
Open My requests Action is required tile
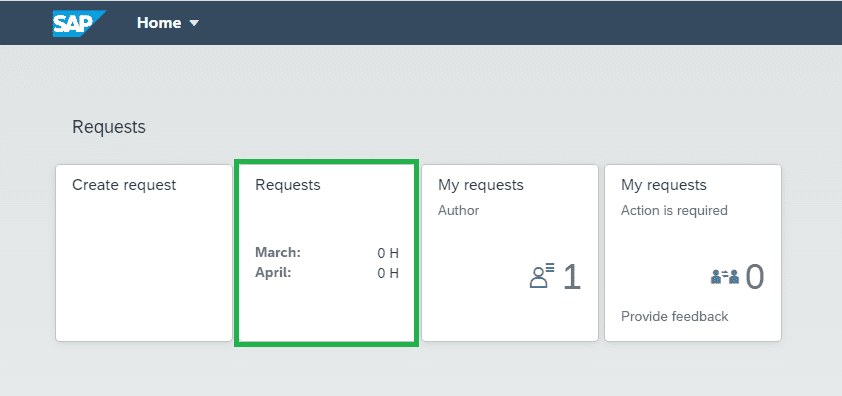pyautogui.click(x=693, y=253)
